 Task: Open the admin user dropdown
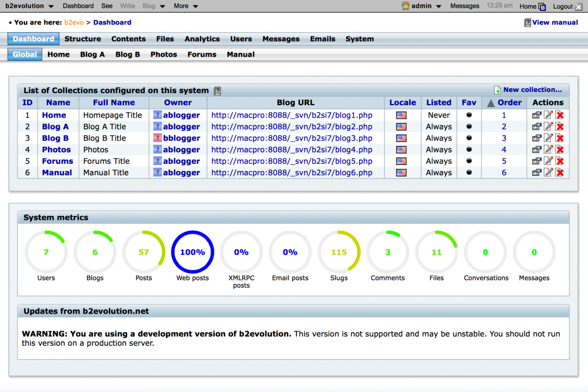point(426,6)
